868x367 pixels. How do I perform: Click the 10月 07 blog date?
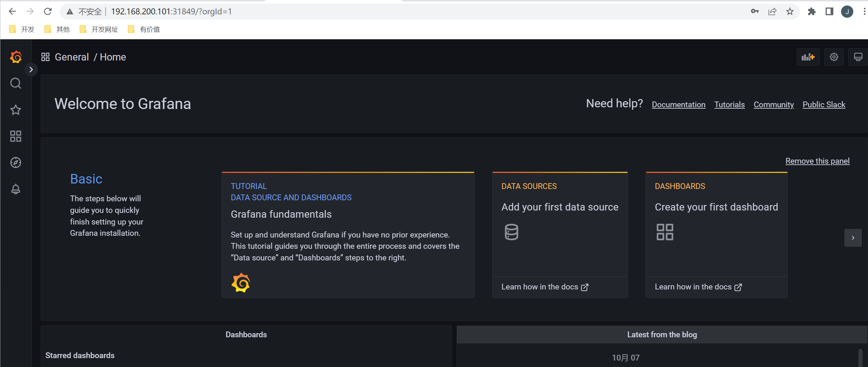[625, 358]
